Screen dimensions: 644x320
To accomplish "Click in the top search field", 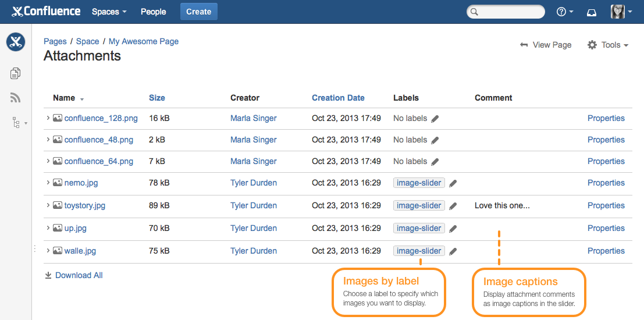I will pyautogui.click(x=506, y=12).
